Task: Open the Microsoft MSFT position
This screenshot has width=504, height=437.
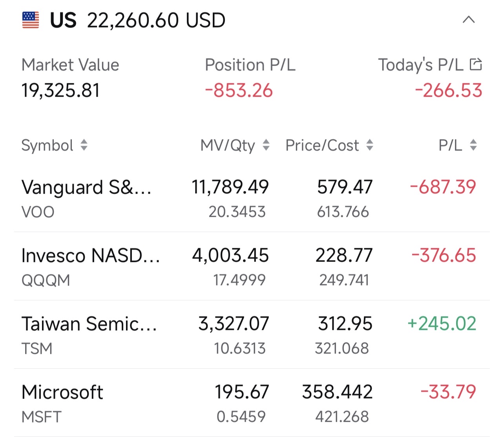Action: tap(252, 403)
